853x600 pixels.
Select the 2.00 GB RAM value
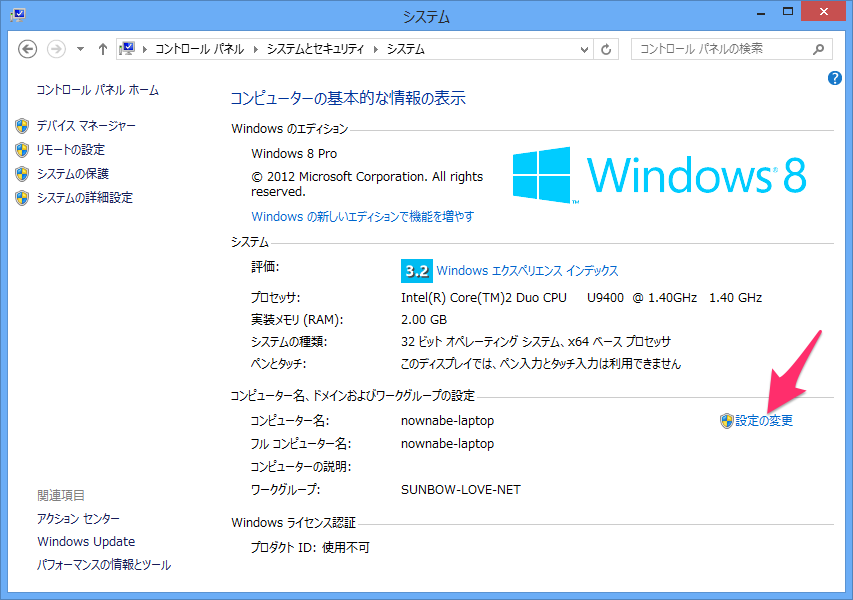point(424,320)
